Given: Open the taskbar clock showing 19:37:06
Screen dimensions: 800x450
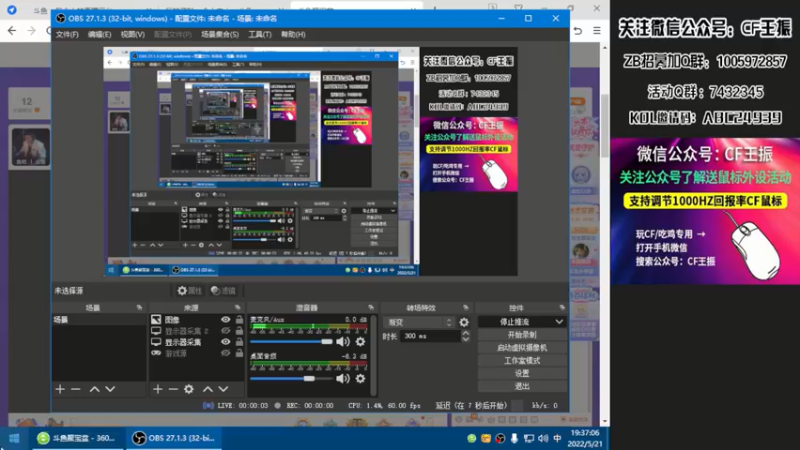Looking at the screenshot, I should coord(585,438).
